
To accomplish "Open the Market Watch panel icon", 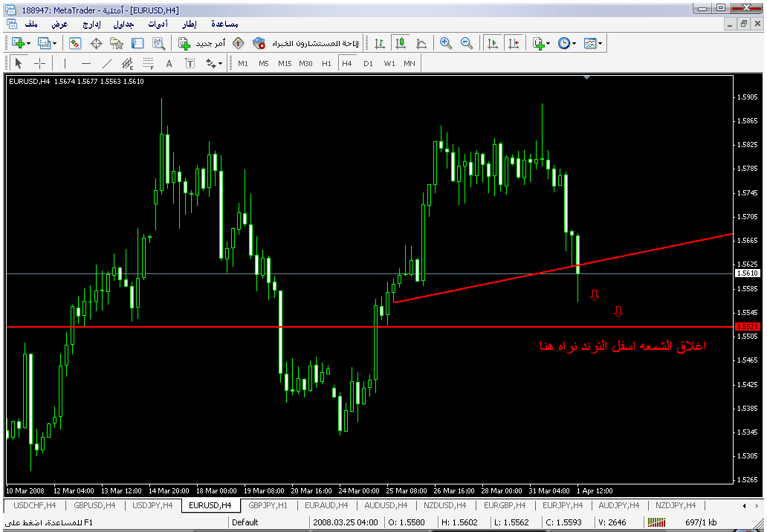I will click(x=75, y=43).
